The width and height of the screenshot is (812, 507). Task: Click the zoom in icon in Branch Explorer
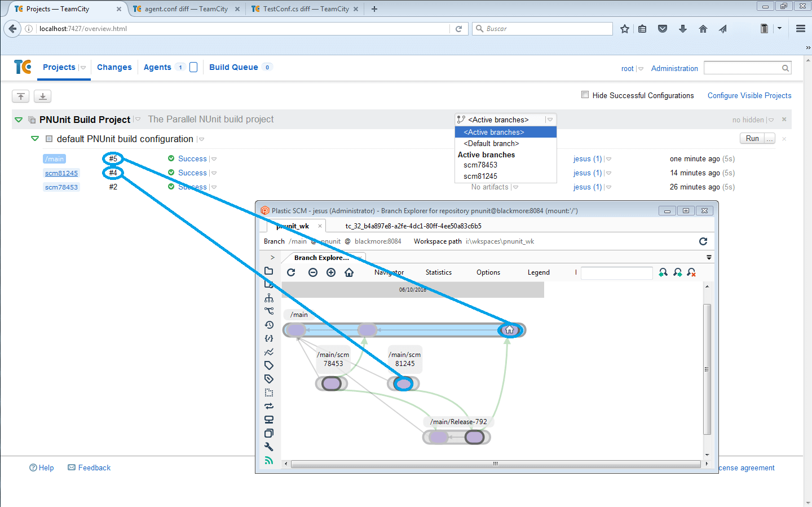[x=331, y=272]
